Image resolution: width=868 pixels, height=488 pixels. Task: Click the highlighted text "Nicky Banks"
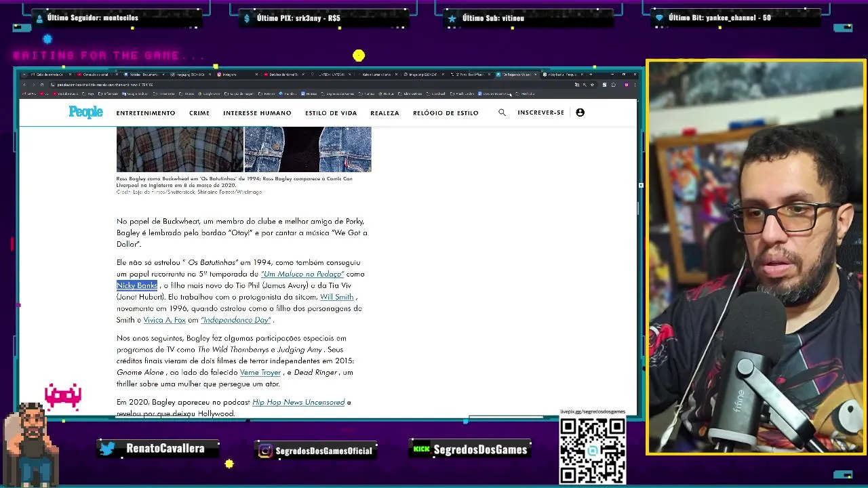pyautogui.click(x=137, y=285)
